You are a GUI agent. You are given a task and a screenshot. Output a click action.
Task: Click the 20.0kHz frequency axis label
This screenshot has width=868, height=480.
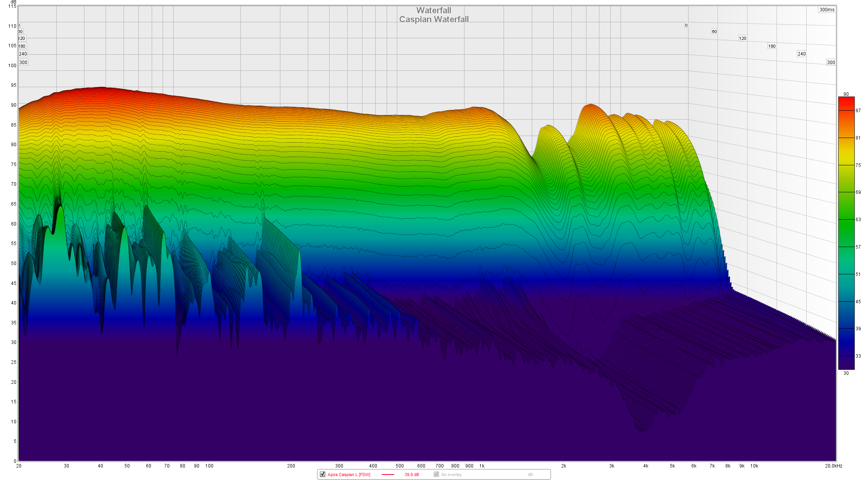coord(834,466)
